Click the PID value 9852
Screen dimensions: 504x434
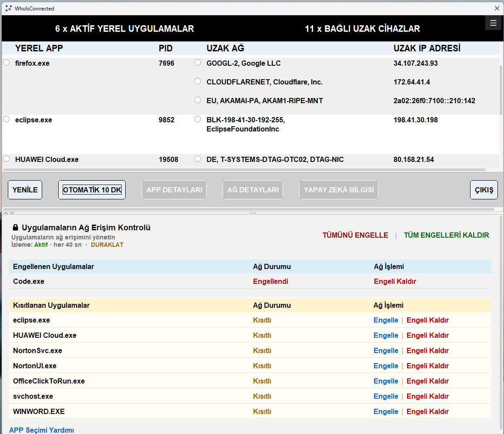point(167,120)
